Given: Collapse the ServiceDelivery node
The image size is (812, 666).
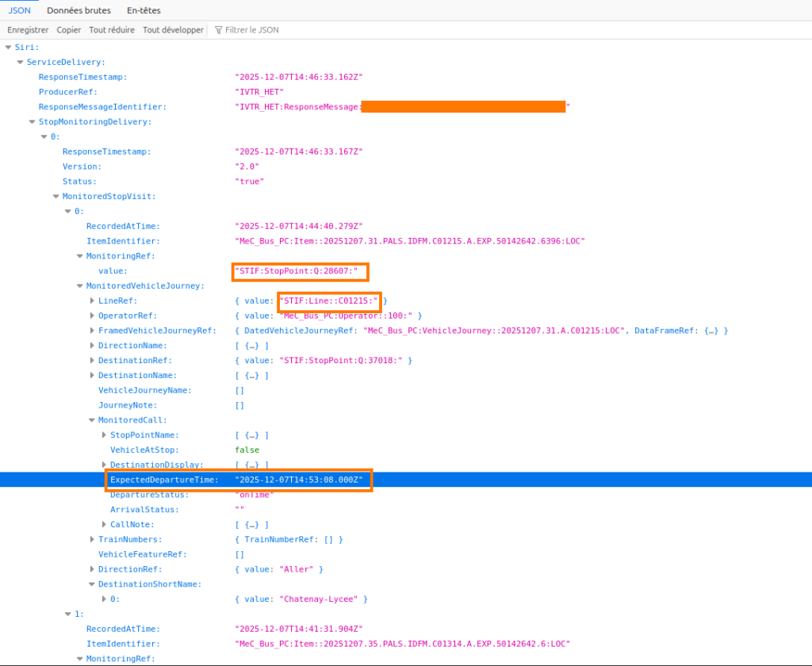Looking at the screenshot, I should pos(20,62).
